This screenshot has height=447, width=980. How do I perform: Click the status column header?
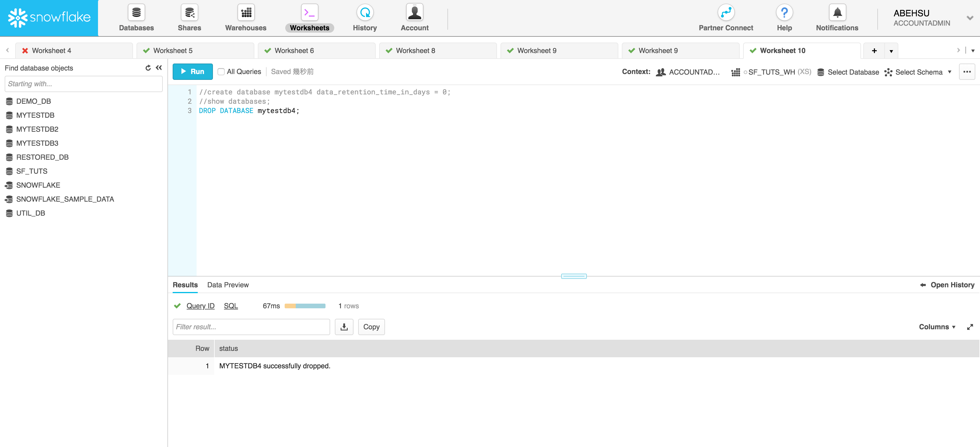597,349
